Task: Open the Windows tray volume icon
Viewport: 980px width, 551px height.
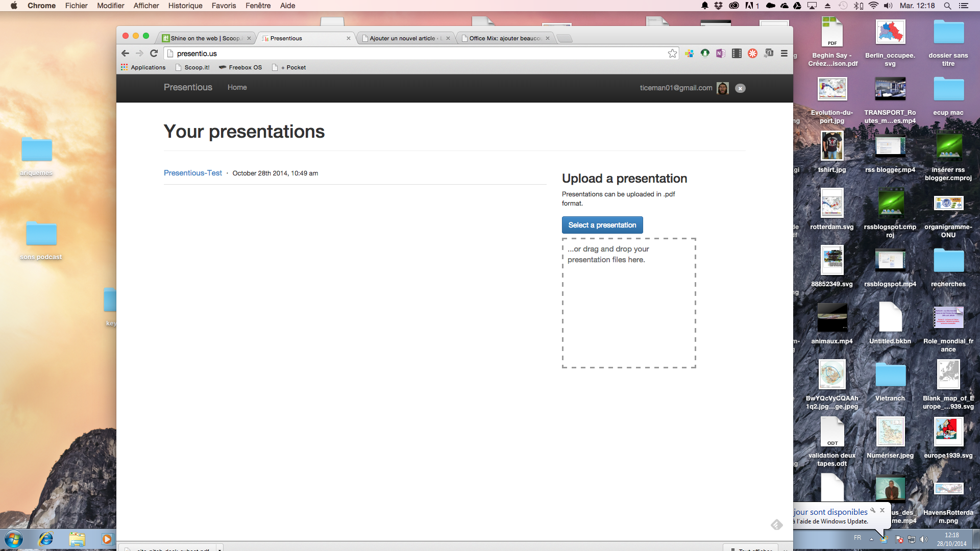Action: click(x=924, y=539)
